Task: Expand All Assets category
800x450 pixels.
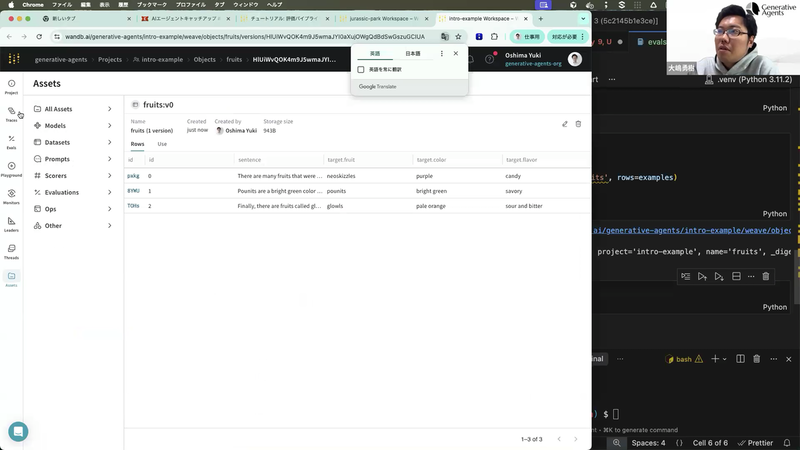Action: click(110, 109)
